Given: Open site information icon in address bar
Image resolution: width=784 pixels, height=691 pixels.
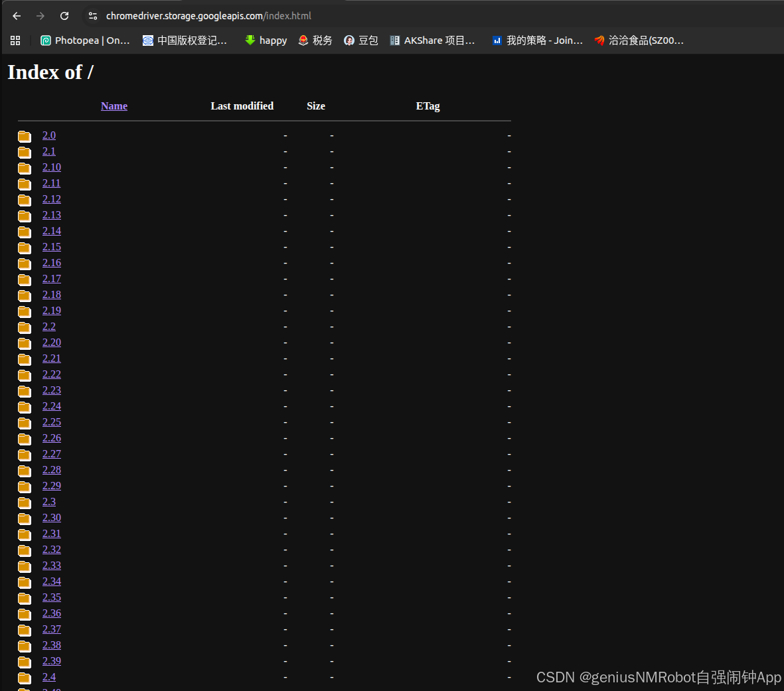Looking at the screenshot, I should tap(92, 15).
